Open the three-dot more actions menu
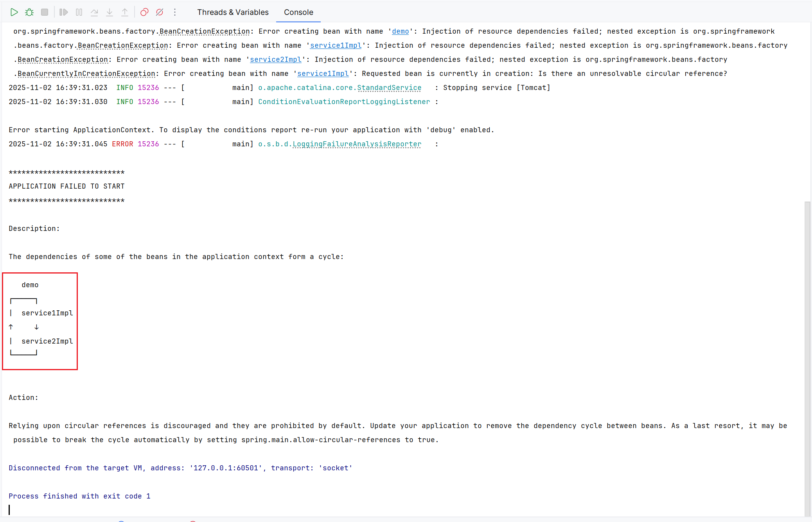The image size is (812, 522). (175, 12)
